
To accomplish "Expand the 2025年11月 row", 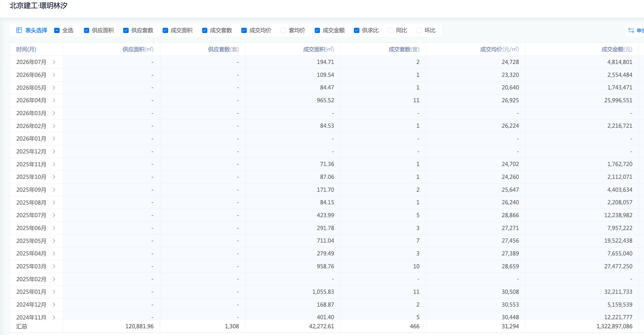I will tap(54, 164).
